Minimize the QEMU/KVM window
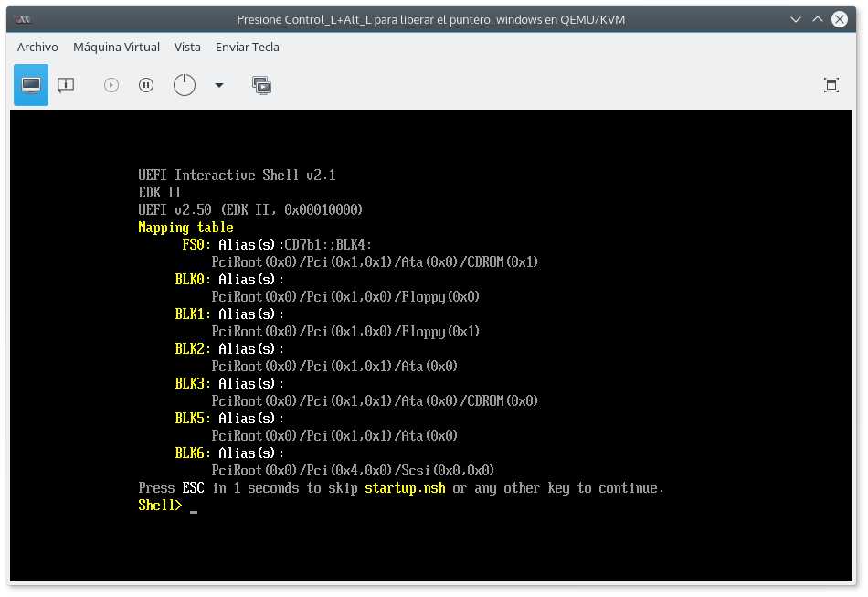This screenshot has height=597, width=868. pos(796,19)
